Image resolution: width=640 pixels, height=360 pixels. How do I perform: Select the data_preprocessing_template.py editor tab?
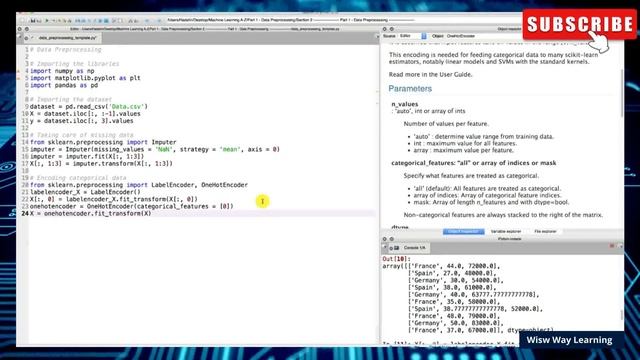coord(67,38)
